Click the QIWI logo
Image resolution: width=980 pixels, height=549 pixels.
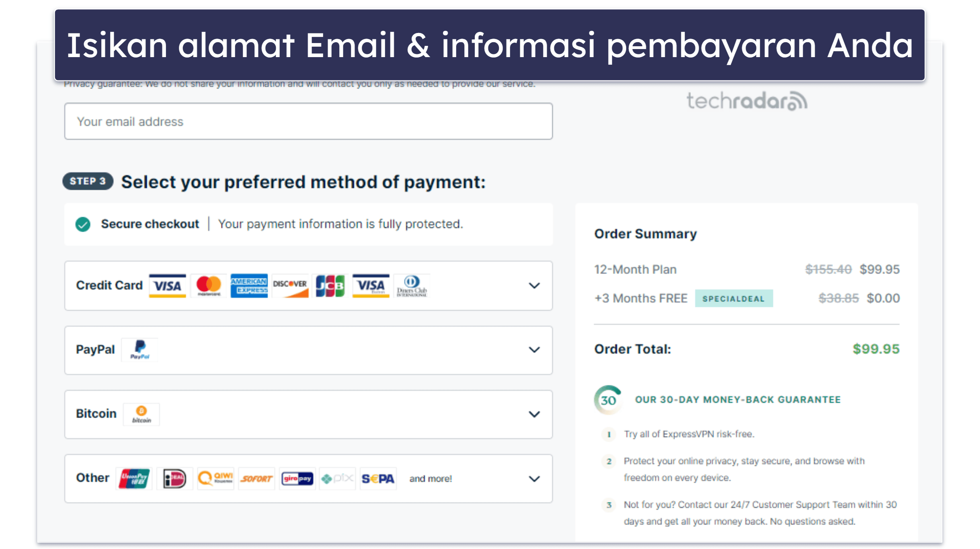click(215, 479)
